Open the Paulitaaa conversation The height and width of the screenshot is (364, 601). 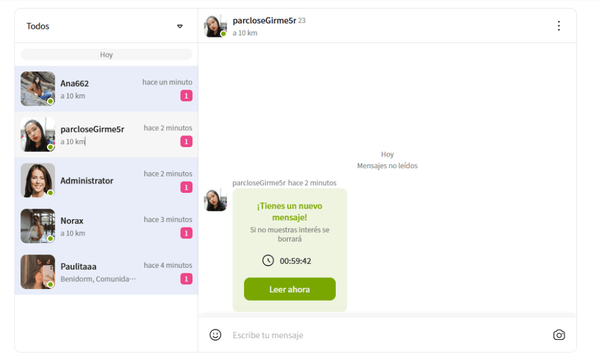pos(106,272)
